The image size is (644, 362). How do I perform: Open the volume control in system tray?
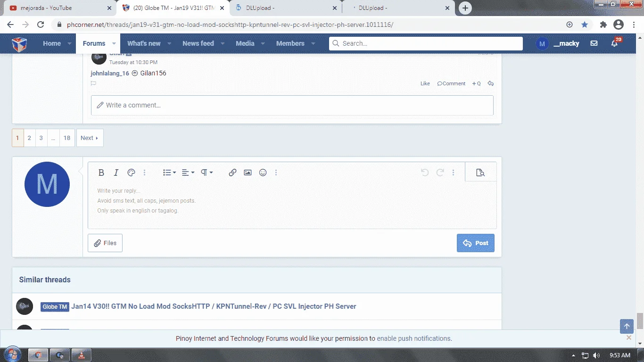(x=596, y=355)
